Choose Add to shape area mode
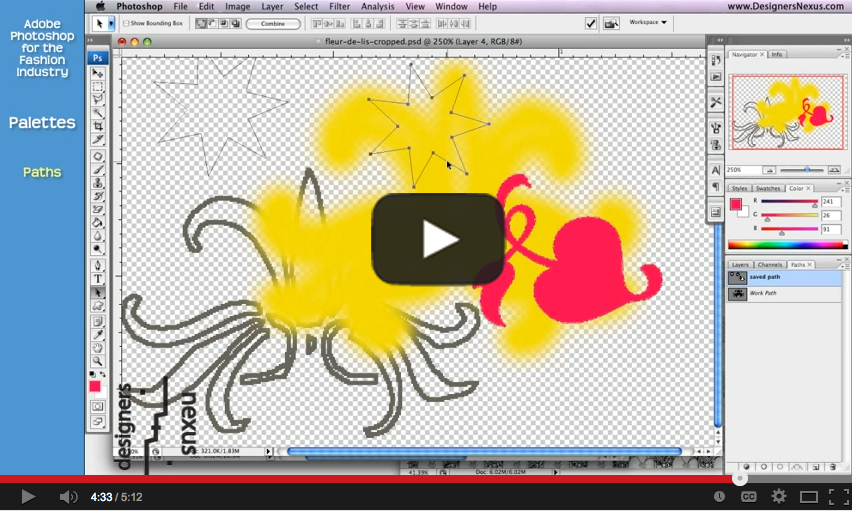The width and height of the screenshot is (852, 511). [201, 23]
